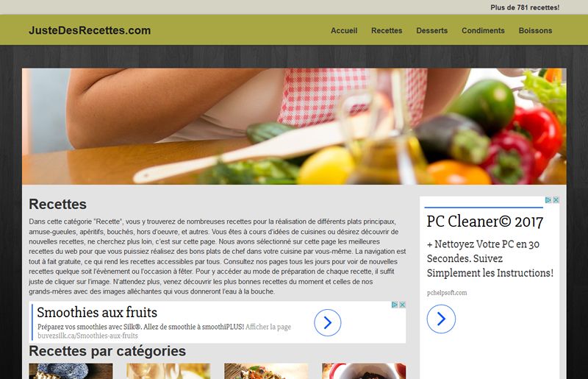Close the Smoothies aux fruits banner ad
The image size is (588, 379).
tap(402, 305)
